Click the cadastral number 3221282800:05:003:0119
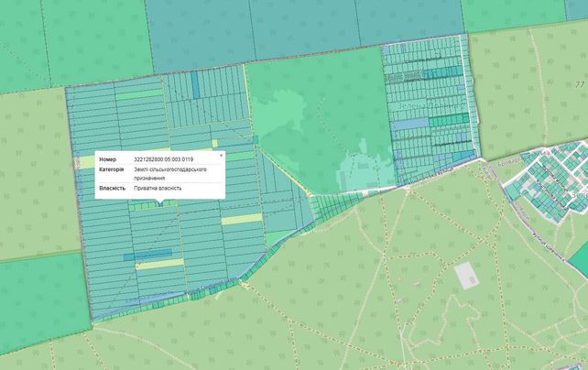 164,159
